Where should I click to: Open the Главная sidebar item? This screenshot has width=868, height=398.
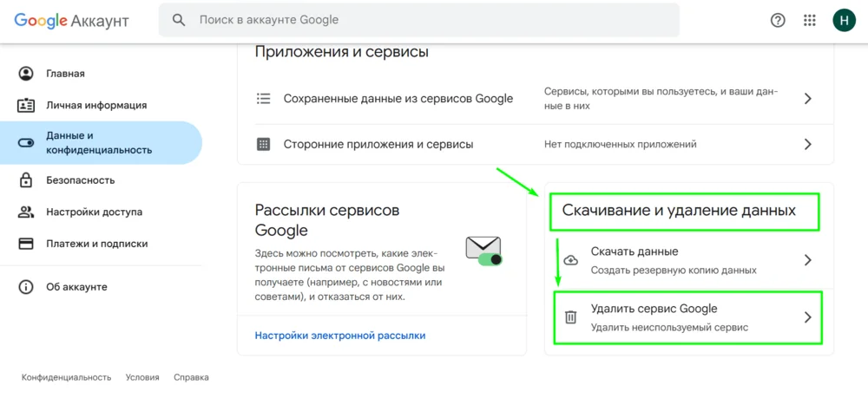tap(65, 74)
